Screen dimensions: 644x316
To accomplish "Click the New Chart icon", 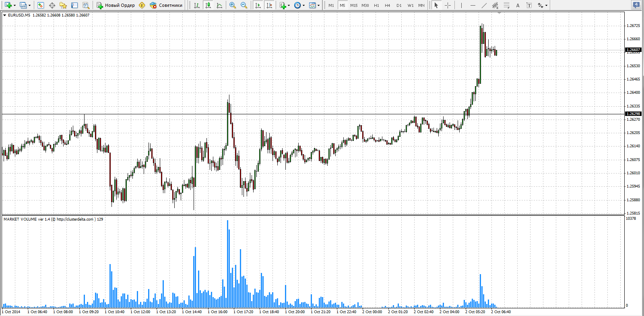I will 8,5.
